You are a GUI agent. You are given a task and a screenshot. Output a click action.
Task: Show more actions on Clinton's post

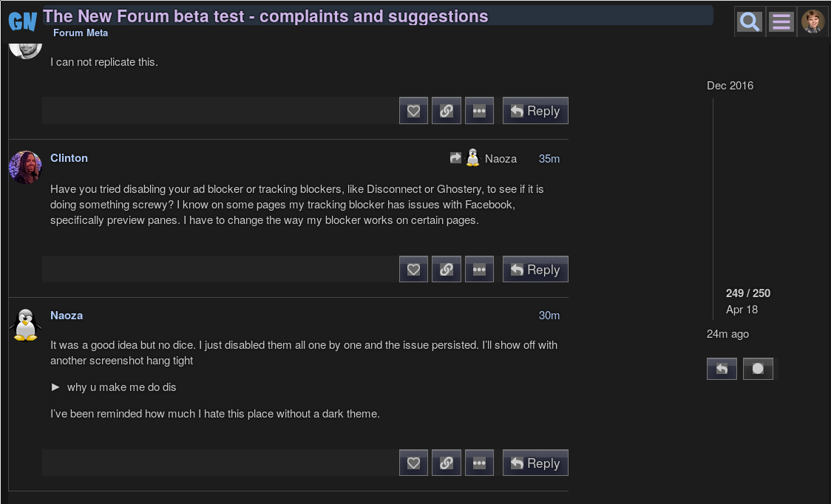(478, 270)
